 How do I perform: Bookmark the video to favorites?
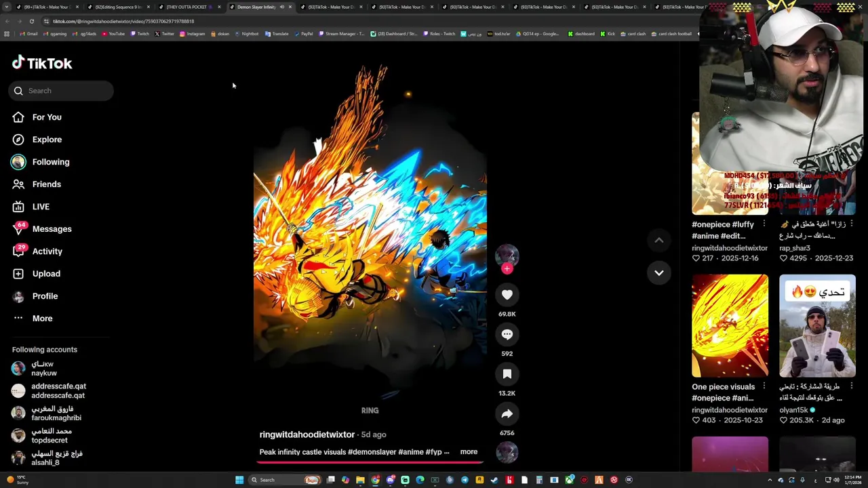tap(507, 374)
